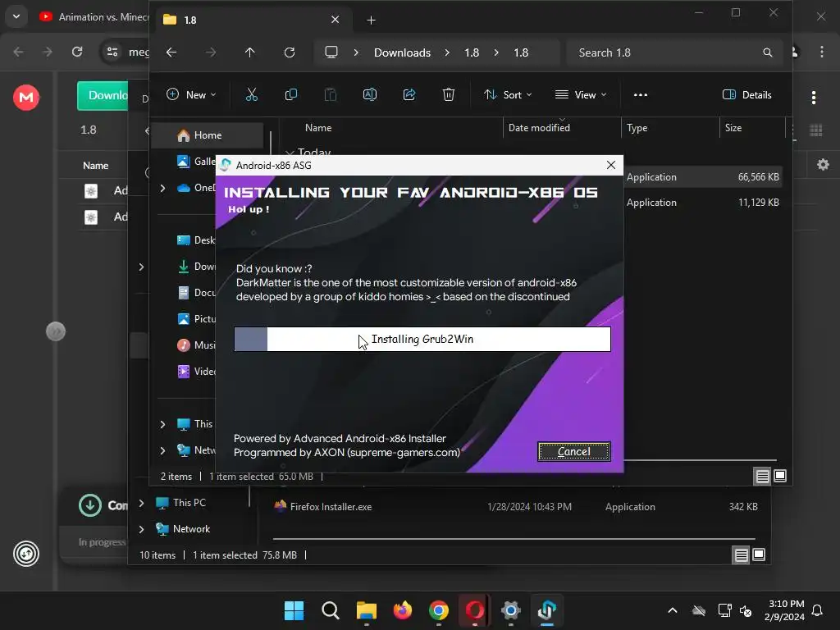Screen dimensions: 840x630
Task: Select Home in the navigation pane
Action: (x=209, y=135)
